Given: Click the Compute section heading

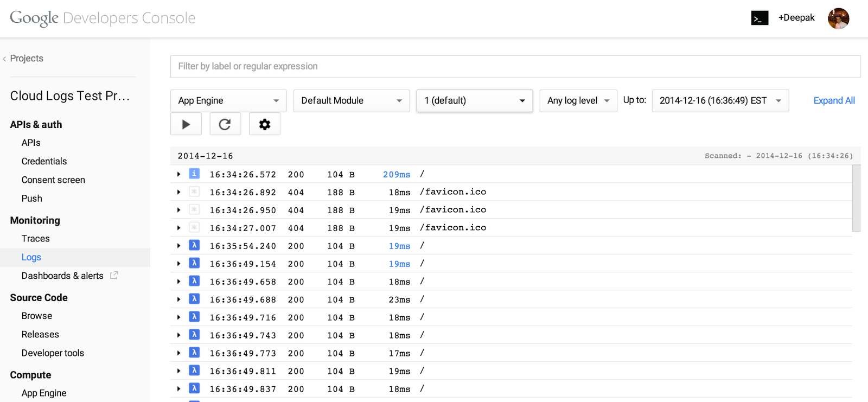Looking at the screenshot, I should click(x=30, y=375).
